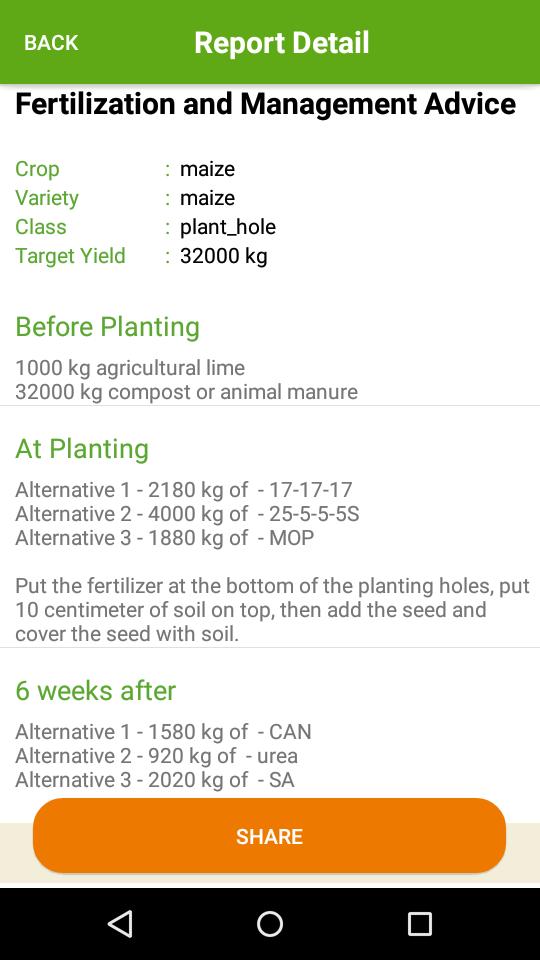Viewport: 540px width, 960px height.
Task: Tap the 6 weeks after section heading
Action: (96, 691)
